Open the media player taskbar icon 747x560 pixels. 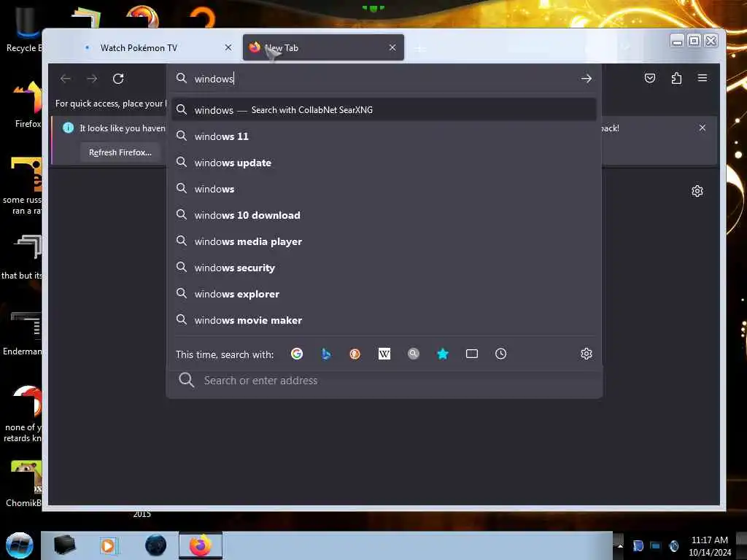pos(108,545)
